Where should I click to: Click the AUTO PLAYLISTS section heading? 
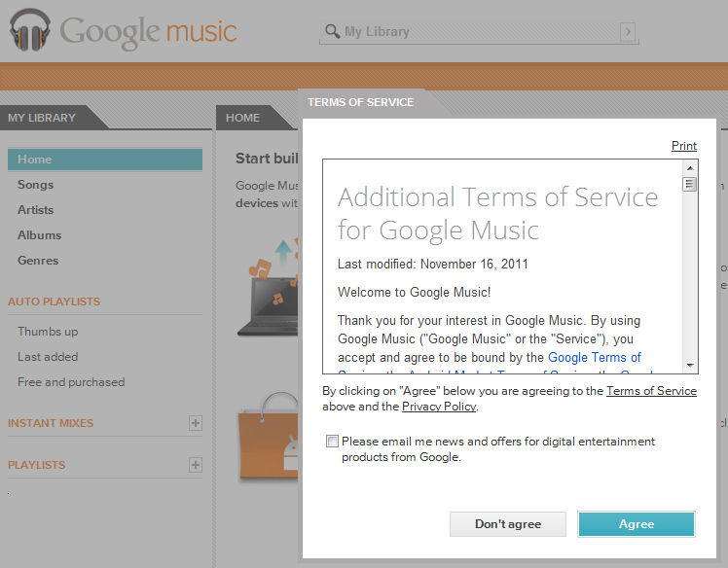54,302
